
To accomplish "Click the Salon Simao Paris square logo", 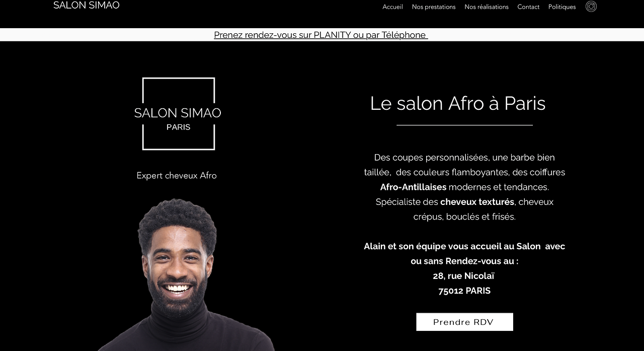I will point(178,114).
